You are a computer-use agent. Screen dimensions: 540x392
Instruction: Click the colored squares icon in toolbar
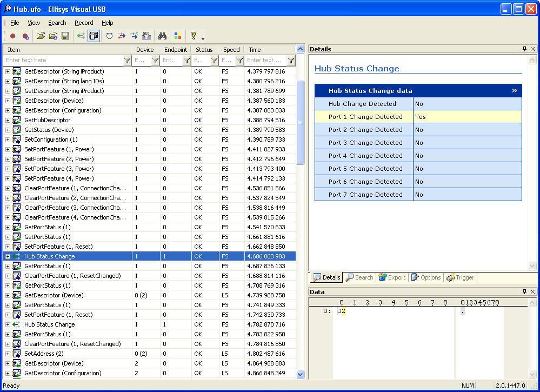[177, 36]
